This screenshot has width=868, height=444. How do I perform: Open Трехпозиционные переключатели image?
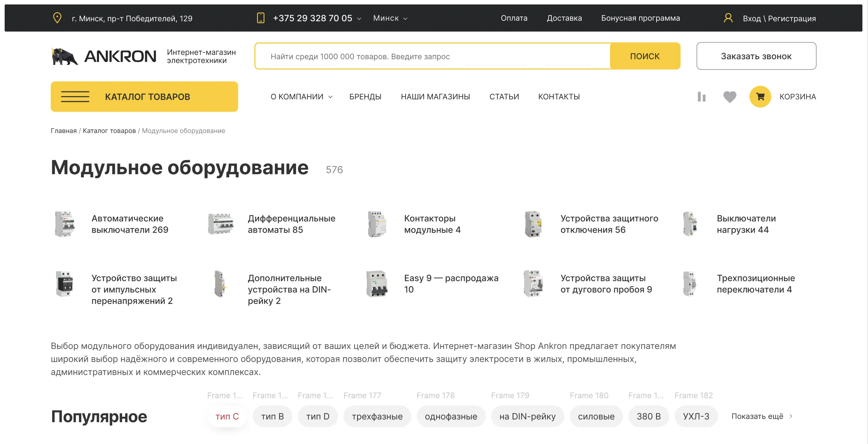pos(690,284)
